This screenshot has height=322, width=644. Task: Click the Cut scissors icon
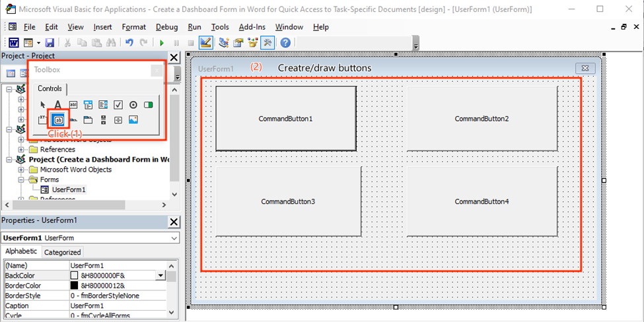coord(68,43)
